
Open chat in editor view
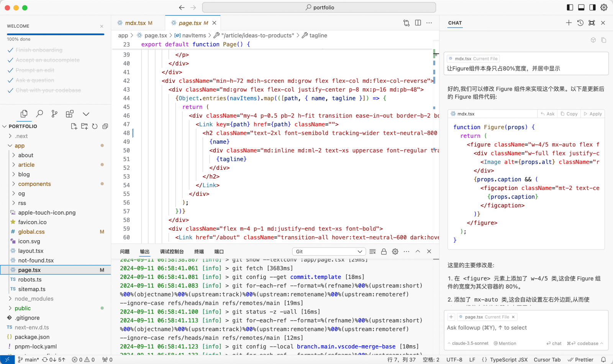(x=592, y=23)
